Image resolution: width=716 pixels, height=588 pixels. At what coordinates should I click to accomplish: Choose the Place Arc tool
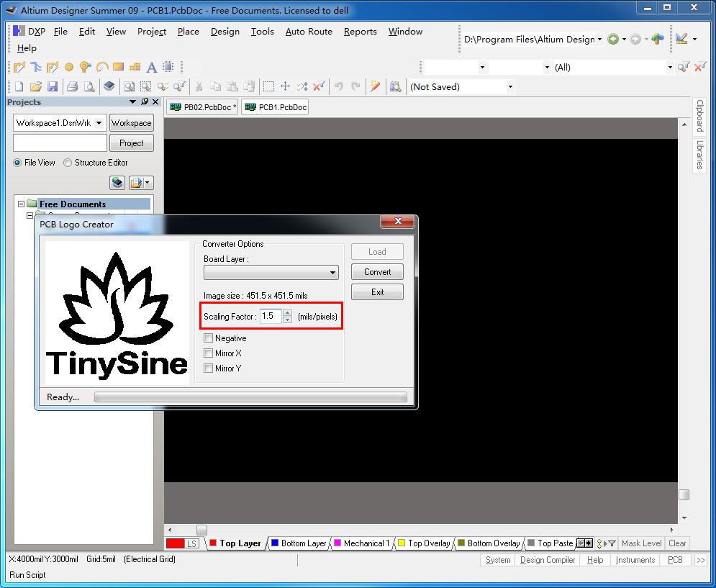point(102,68)
